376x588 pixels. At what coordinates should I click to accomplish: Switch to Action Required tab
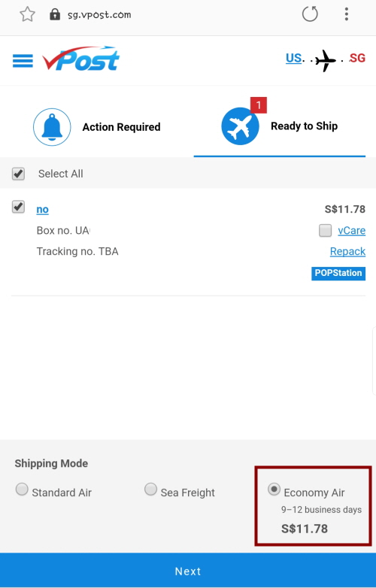[x=97, y=127]
